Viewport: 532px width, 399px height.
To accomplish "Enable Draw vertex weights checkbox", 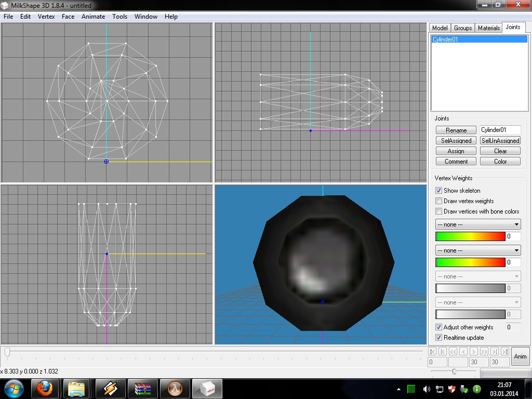I will (x=439, y=201).
